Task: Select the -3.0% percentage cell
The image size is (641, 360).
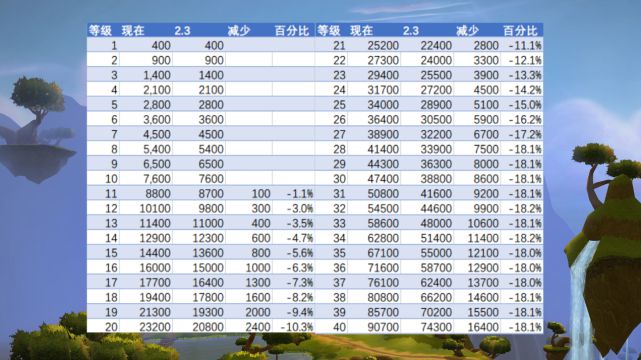Action: point(300,208)
